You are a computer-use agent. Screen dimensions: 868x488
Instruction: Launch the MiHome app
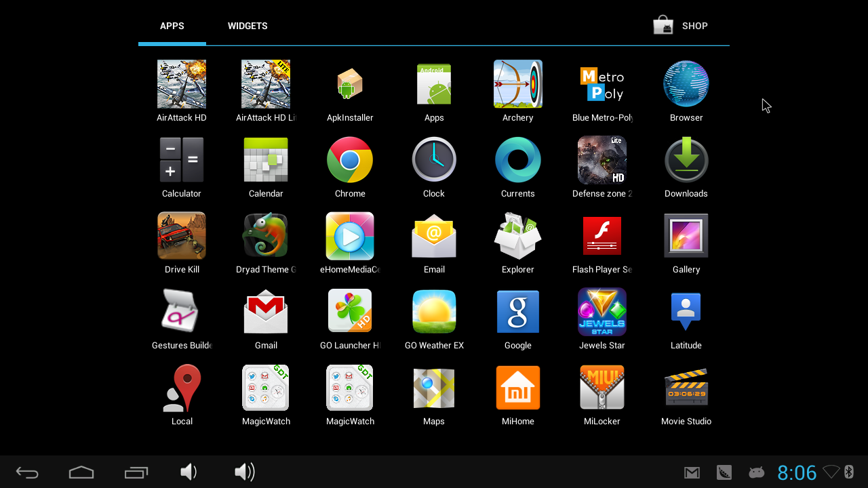518,388
